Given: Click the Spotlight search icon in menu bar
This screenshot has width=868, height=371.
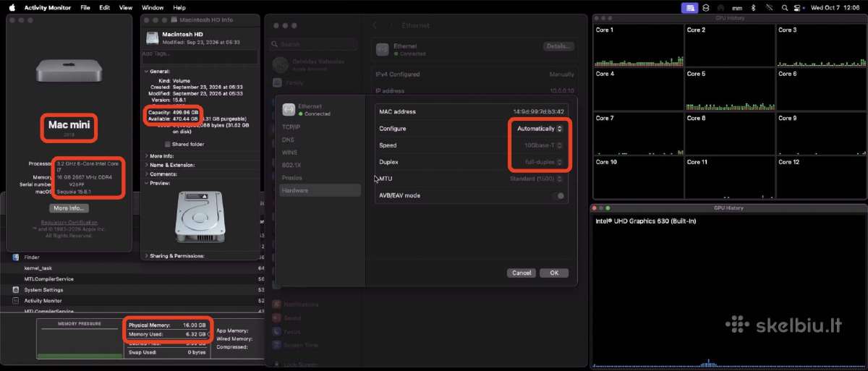Looking at the screenshot, I should (x=785, y=7).
